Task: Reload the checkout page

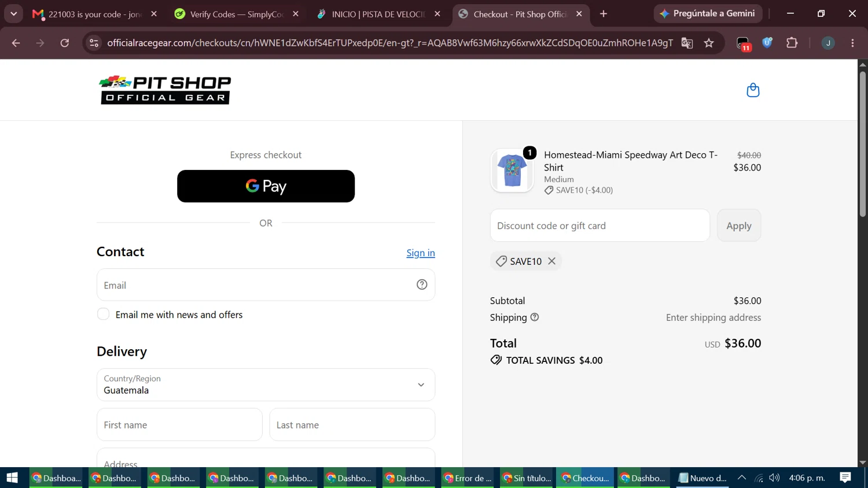Action: tap(65, 43)
